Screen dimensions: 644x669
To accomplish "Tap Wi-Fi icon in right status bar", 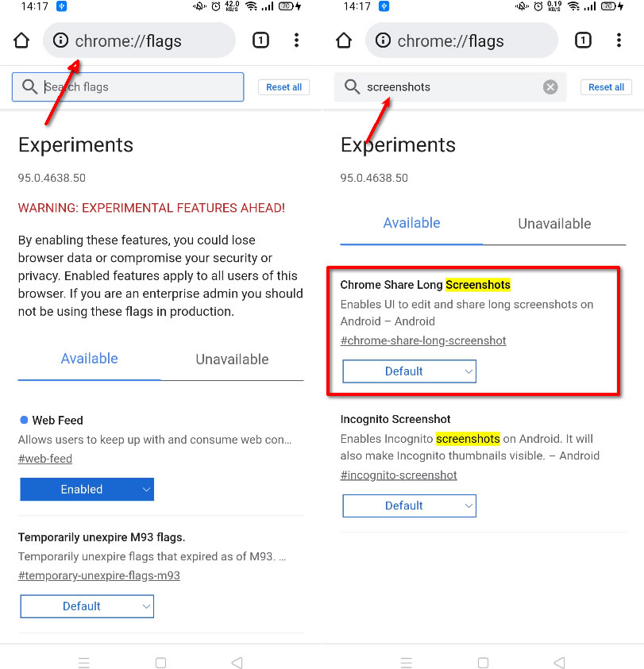I will point(573,6).
